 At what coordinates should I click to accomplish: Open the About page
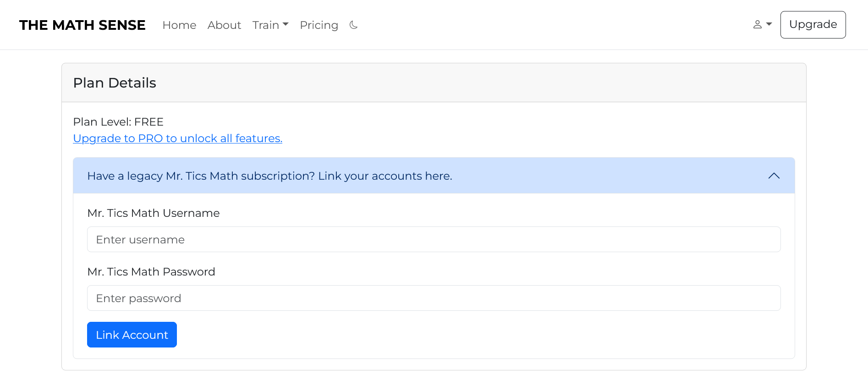click(224, 25)
